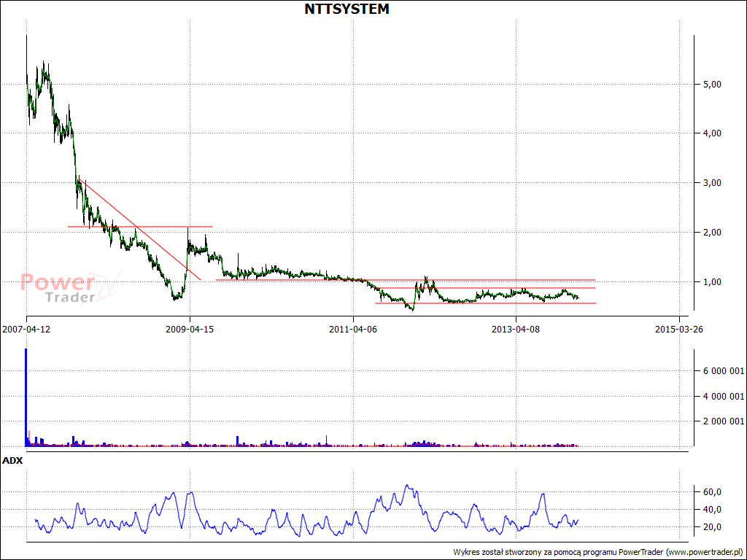Click the 2013-04-08 date label
Image resolution: width=747 pixels, height=560 pixels.
point(516,329)
